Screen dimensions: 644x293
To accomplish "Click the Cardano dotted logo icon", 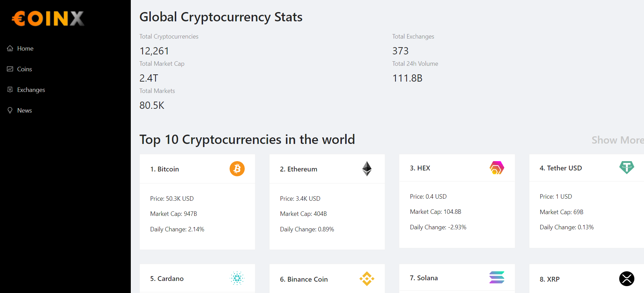I will pos(237,278).
